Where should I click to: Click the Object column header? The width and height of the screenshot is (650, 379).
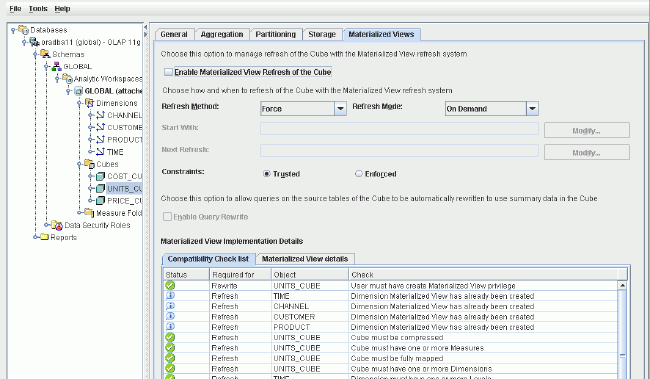pos(310,275)
